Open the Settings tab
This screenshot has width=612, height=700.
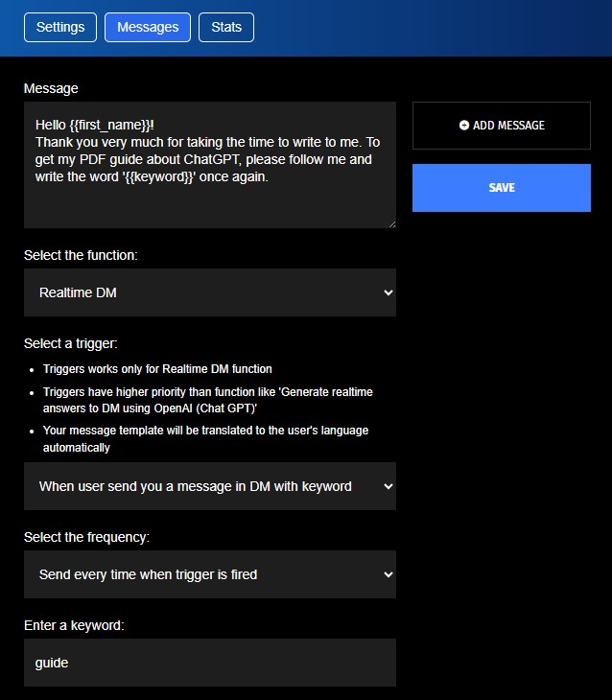coord(60,27)
